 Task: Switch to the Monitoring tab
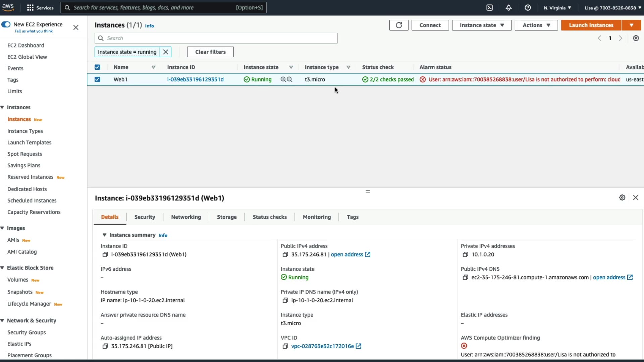tap(316, 217)
